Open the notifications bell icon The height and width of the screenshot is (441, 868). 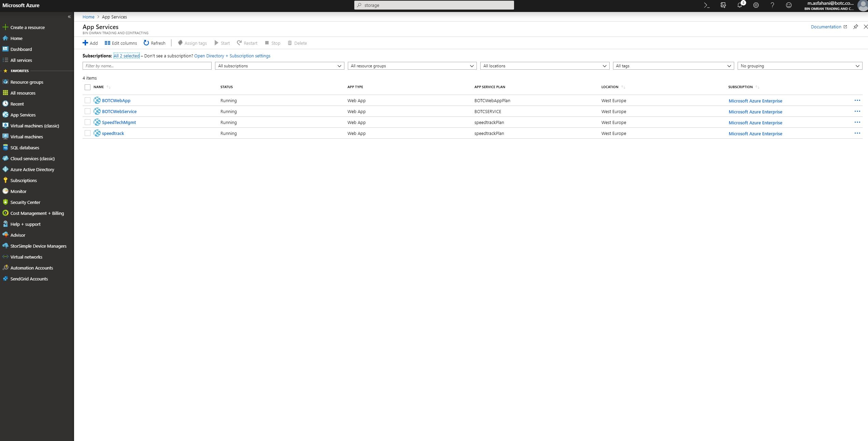pos(739,5)
